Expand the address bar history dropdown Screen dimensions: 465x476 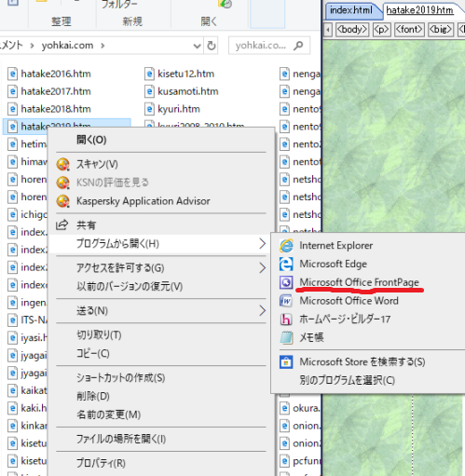coord(197,46)
